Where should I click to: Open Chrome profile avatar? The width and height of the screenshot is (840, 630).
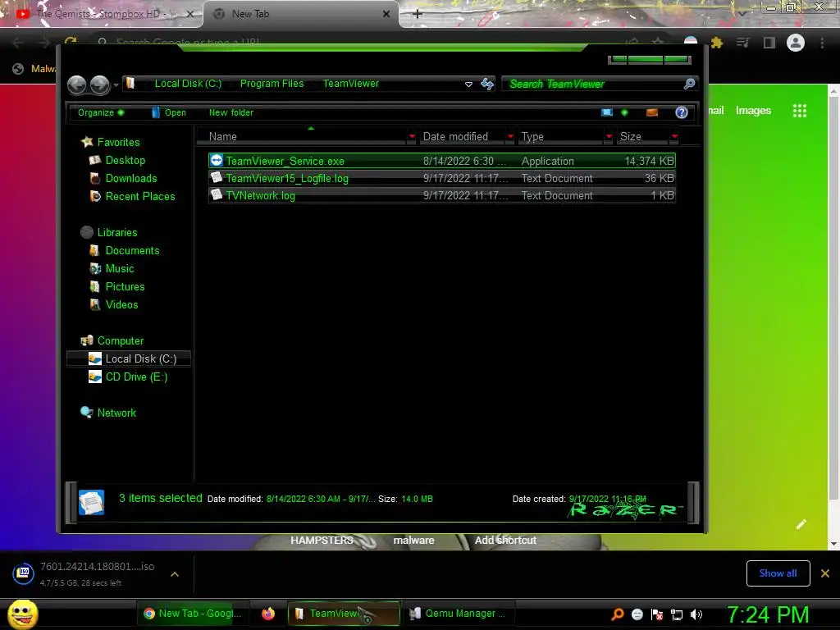[796, 43]
